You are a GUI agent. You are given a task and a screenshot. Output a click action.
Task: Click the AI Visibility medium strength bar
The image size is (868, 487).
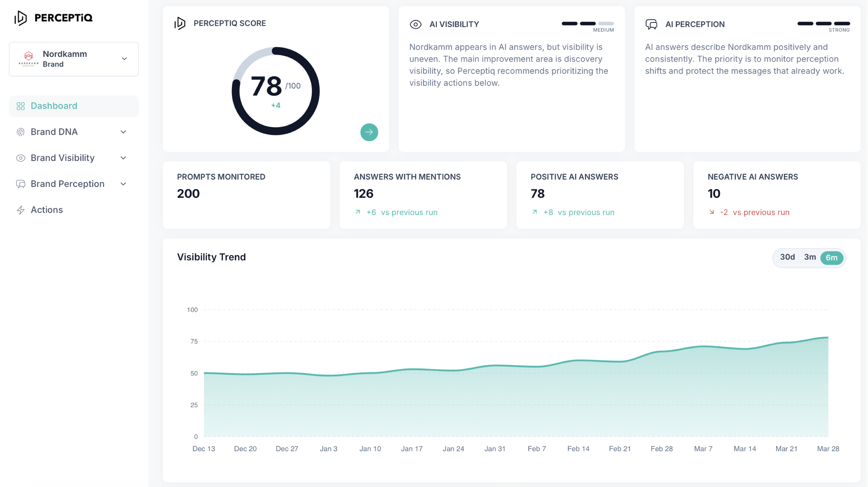pyautogui.click(x=588, y=24)
